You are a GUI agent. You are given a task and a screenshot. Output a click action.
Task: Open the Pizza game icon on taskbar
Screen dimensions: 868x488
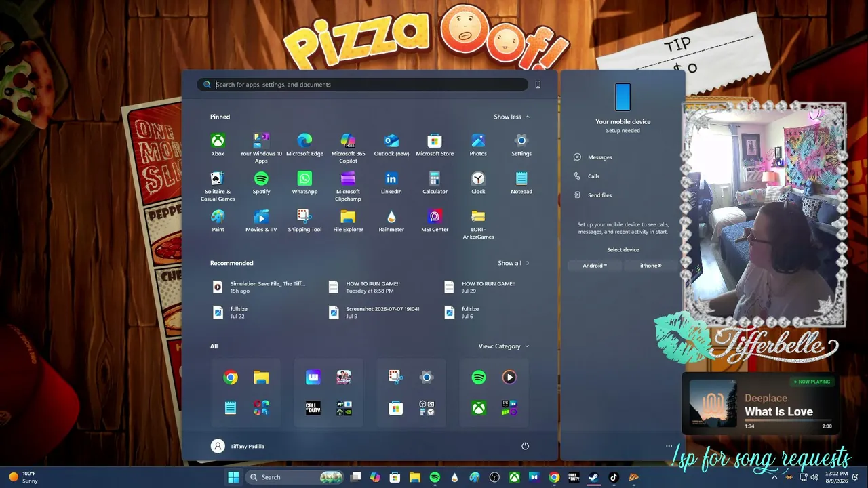tap(633, 477)
